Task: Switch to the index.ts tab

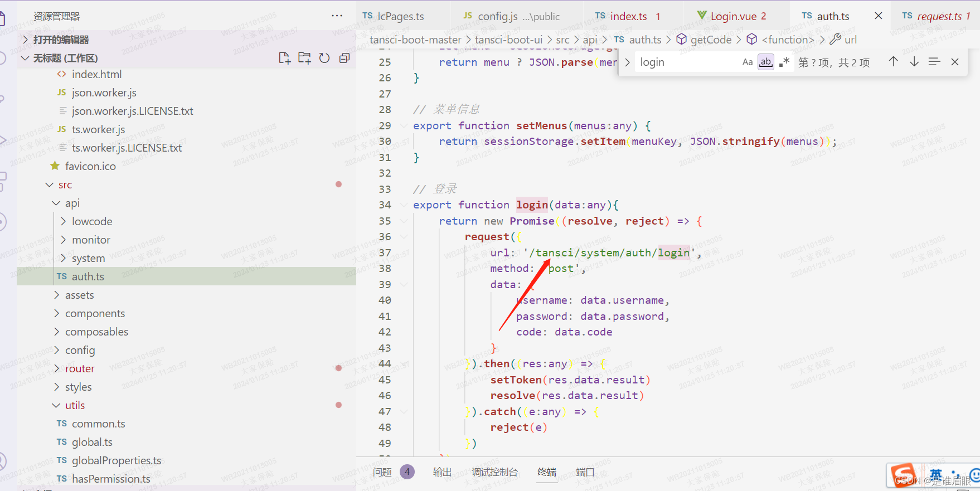Action: [x=628, y=16]
